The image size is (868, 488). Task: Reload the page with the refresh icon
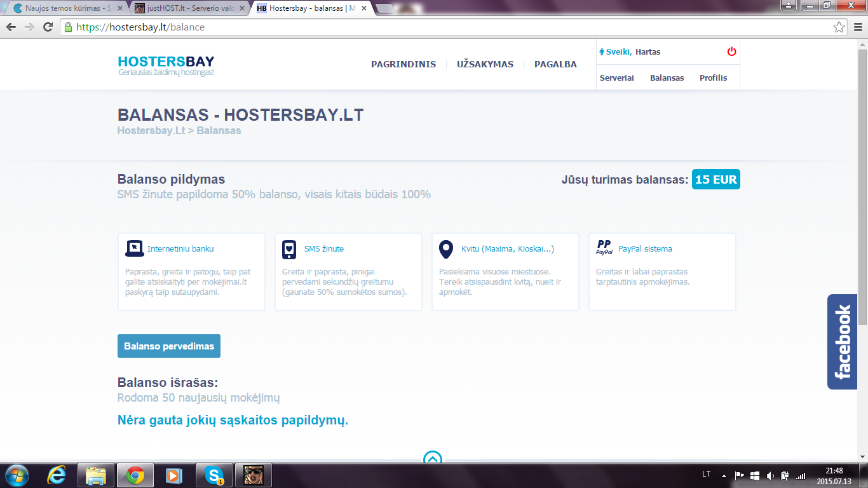pyautogui.click(x=48, y=27)
